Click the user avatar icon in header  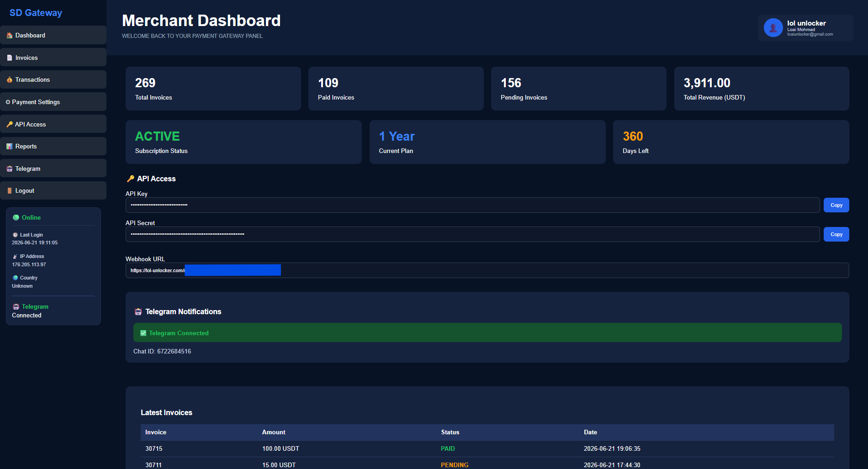773,28
